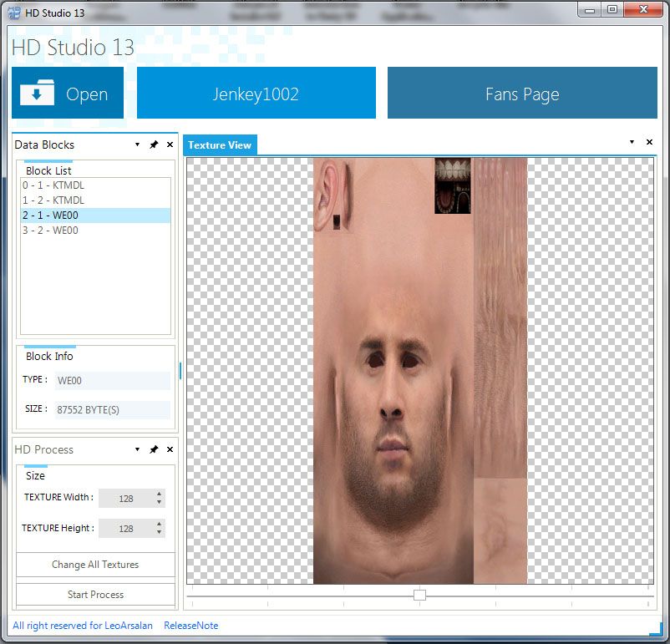Click the zoom slider thumb below texture

click(419, 595)
